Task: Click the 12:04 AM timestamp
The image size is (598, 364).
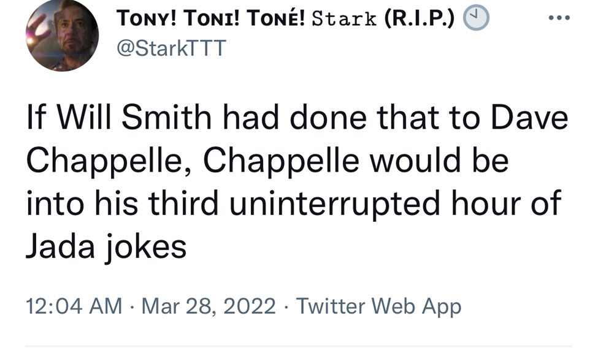Action: coord(74,305)
